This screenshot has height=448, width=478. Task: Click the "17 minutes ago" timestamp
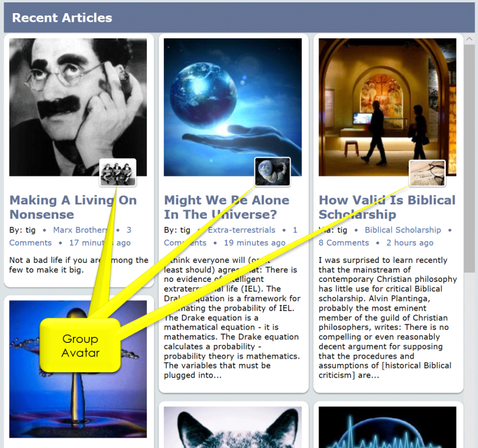pyautogui.click(x=100, y=243)
